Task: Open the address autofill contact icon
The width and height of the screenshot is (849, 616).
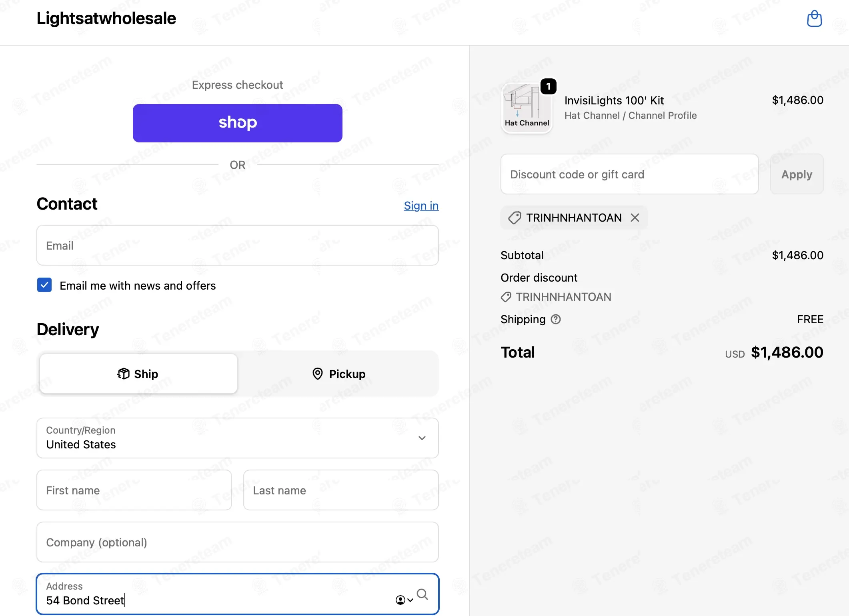Action: 404,600
